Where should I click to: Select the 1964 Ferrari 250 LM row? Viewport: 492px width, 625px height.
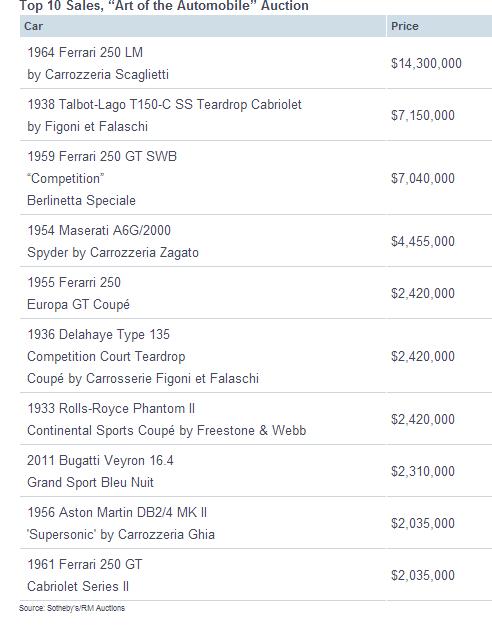pyautogui.click(x=256, y=63)
